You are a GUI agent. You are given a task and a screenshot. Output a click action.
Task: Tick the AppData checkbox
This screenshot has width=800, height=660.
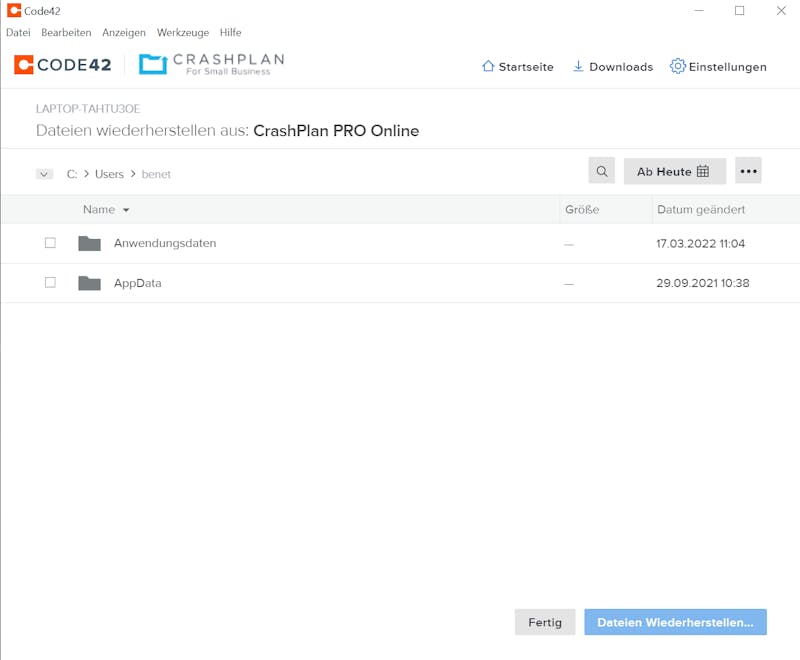[x=50, y=283]
